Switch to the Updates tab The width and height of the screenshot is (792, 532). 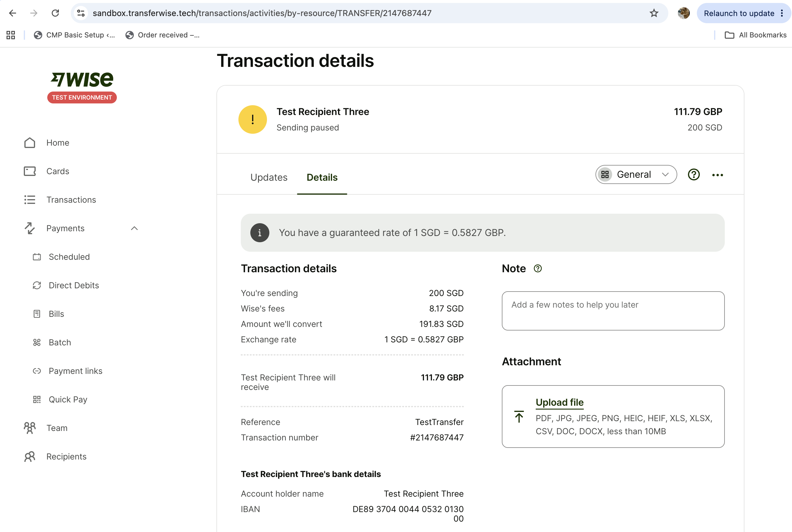click(269, 177)
